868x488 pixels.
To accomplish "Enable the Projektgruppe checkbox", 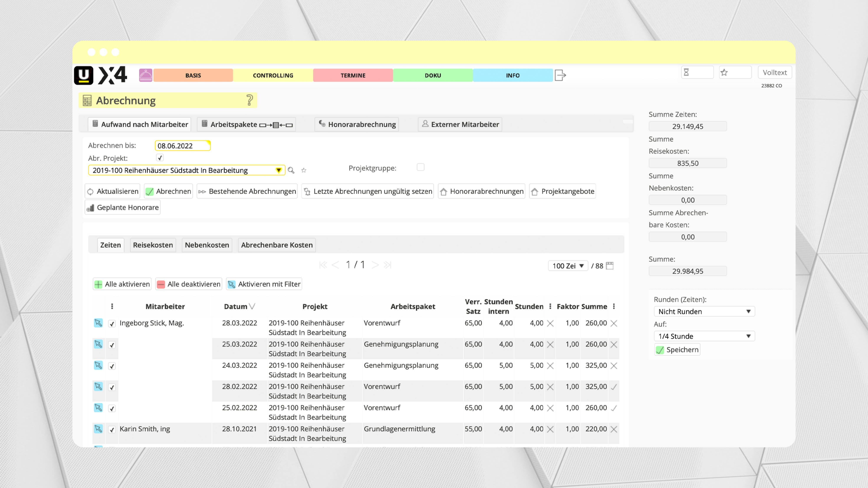I will (420, 167).
